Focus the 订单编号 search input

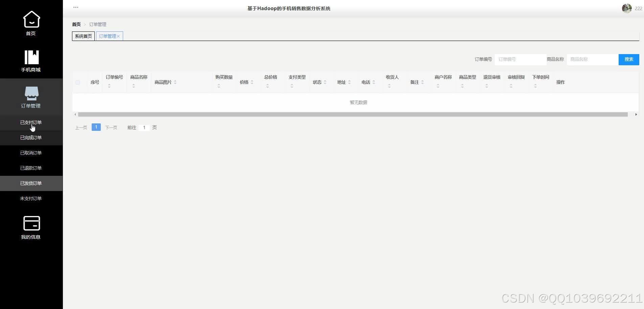tap(520, 59)
